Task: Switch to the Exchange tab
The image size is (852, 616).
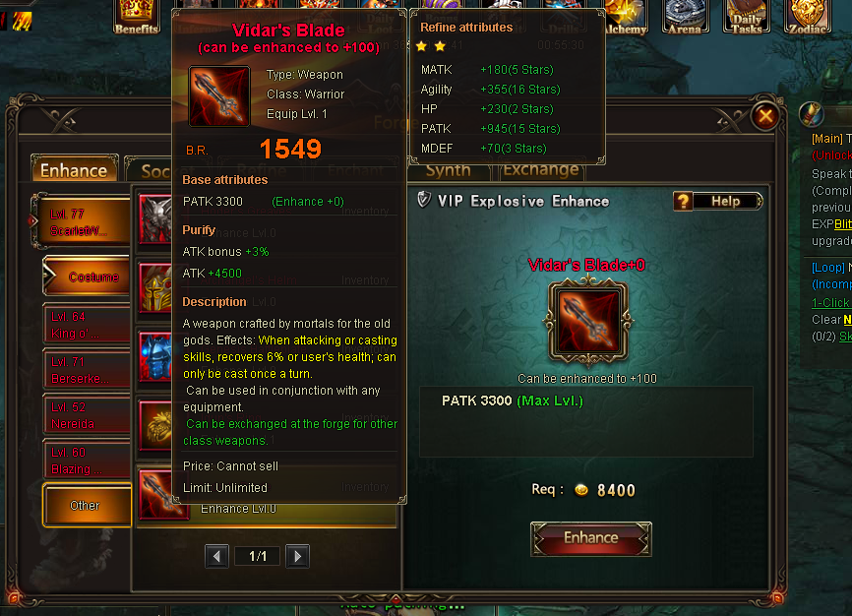Action: pyautogui.click(x=541, y=169)
